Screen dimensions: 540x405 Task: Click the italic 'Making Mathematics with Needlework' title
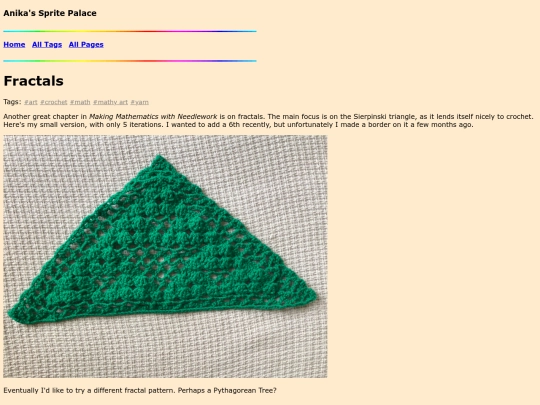point(153,117)
